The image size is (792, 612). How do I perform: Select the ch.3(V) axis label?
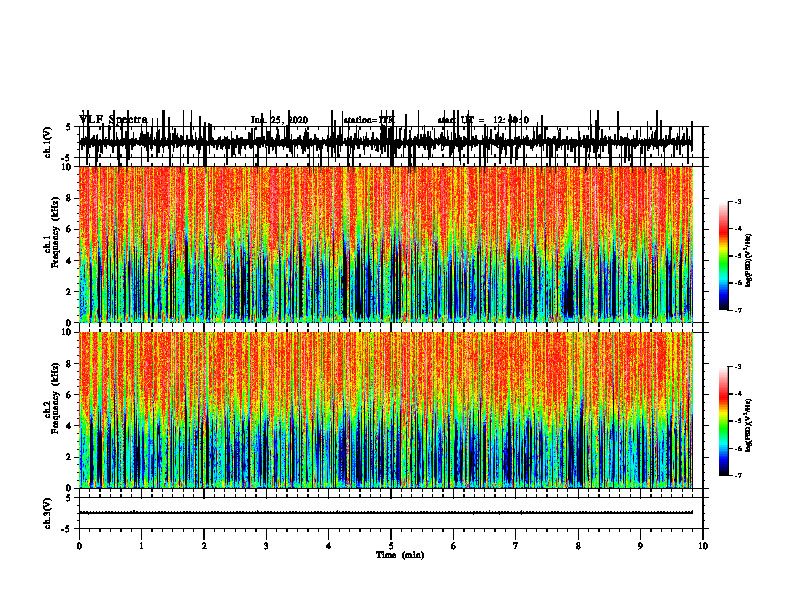tap(48, 513)
